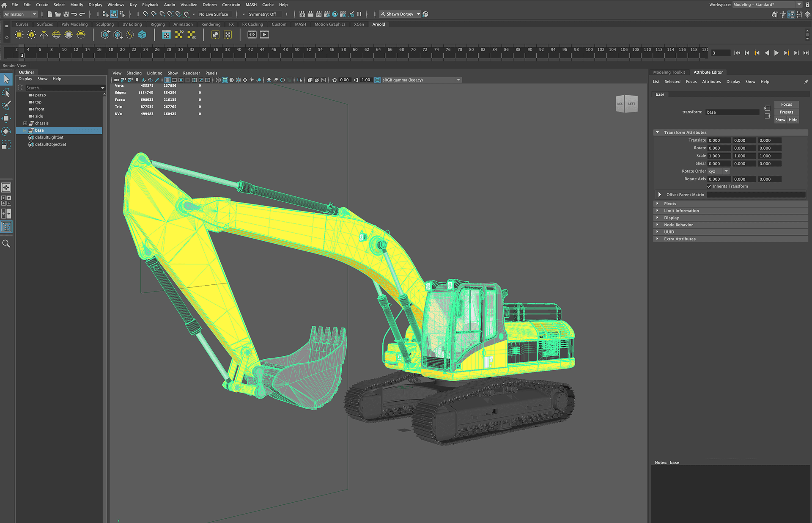
Task: Open the Windows menu
Action: point(116,5)
